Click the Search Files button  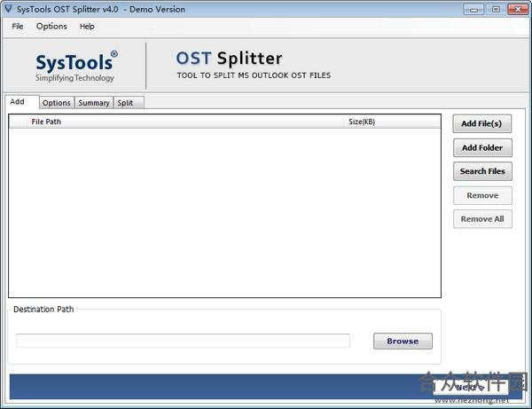pyautogui.click(x=482, y=171)
